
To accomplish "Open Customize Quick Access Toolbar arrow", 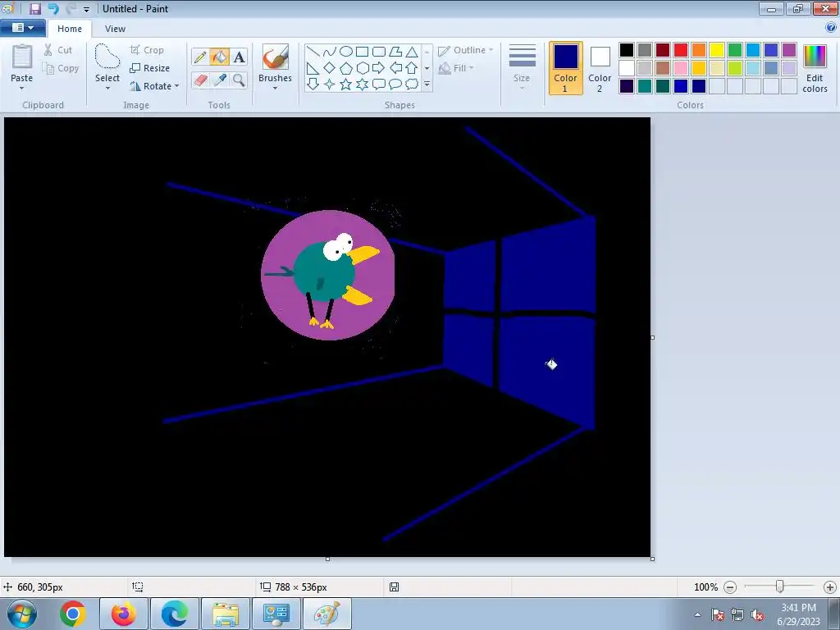I will [86, 9].
